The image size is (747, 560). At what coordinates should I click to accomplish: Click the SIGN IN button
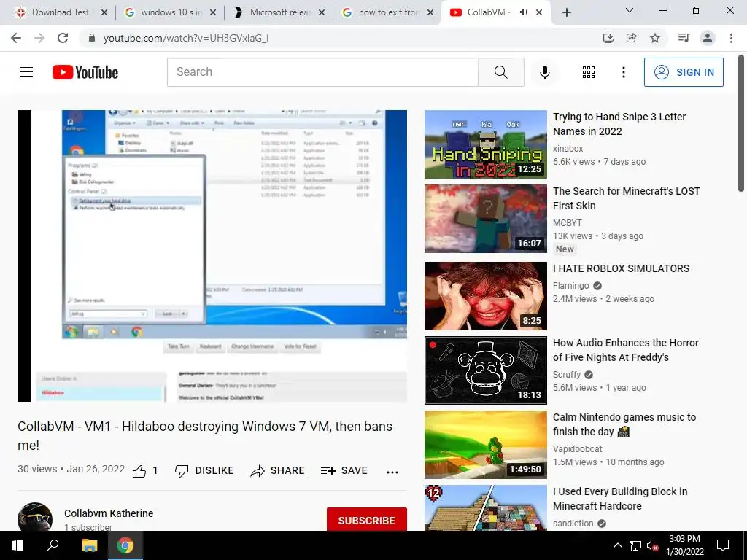[684, 72]
